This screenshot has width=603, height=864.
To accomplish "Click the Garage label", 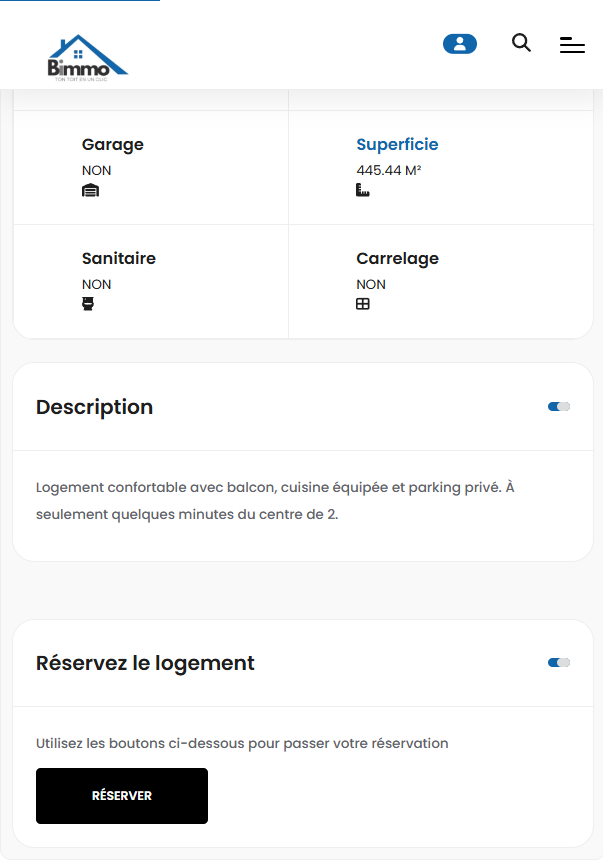I will pyautogui.click(x=112, y=144).
